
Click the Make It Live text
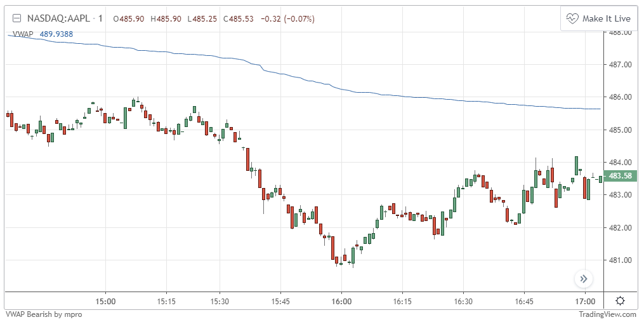(606, 18)
